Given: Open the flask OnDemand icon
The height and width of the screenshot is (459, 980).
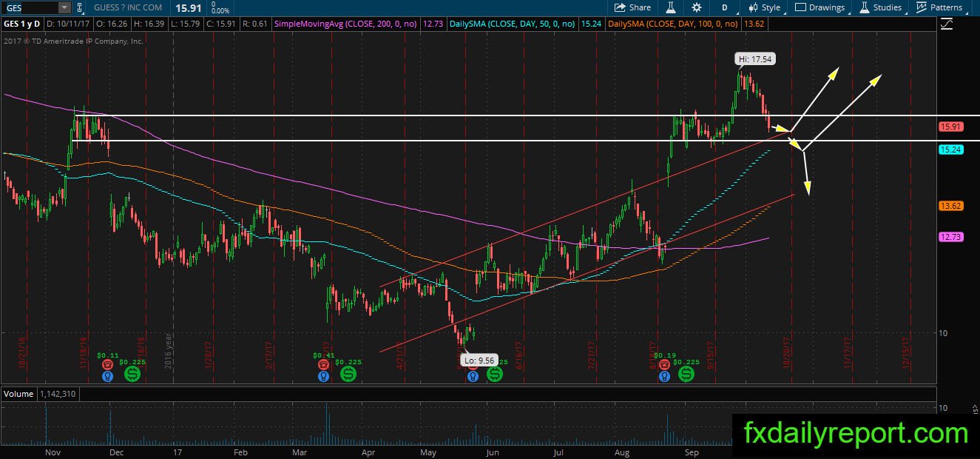Looking at the screenshot, I should click(671, 7).
